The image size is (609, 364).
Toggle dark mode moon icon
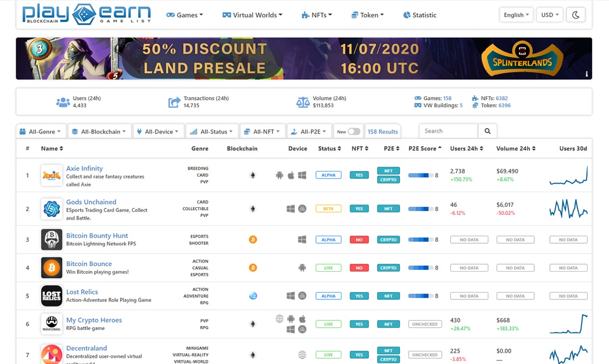coord(576,15)
